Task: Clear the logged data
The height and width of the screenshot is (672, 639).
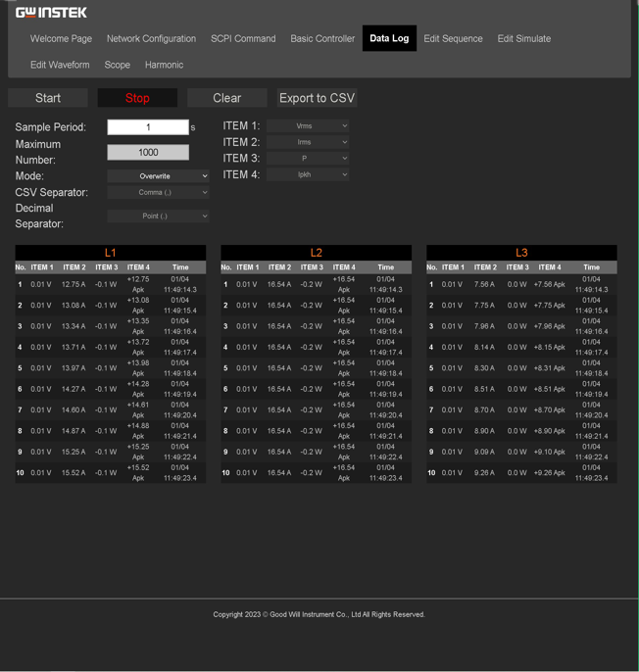Action: tap(226, 98)
